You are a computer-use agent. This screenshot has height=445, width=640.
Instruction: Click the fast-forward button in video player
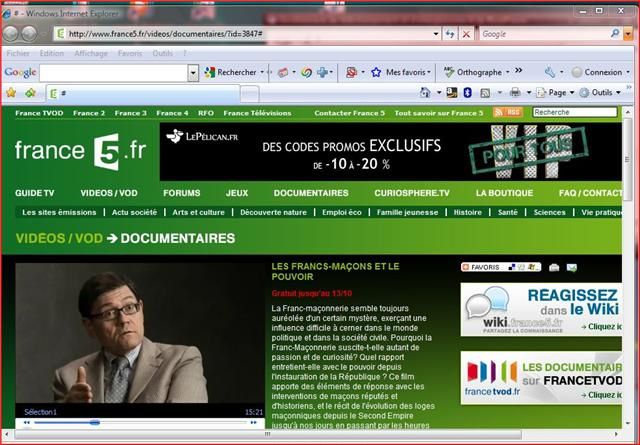coord(253,423)
